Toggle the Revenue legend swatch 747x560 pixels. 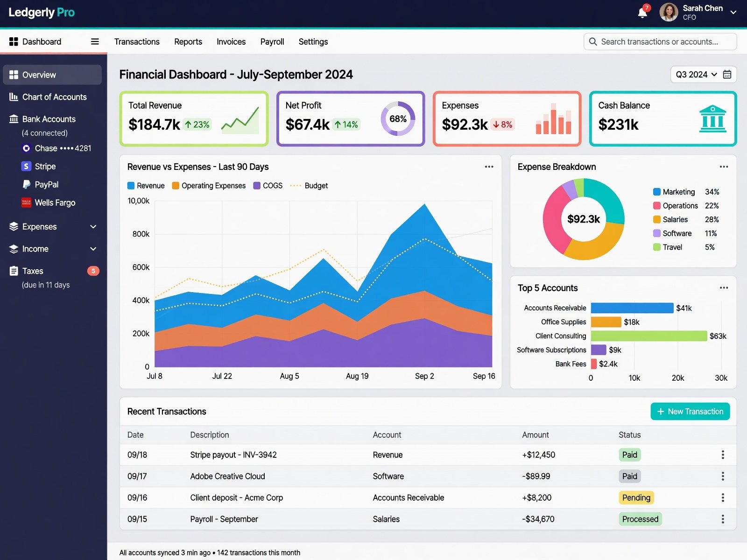pos(131,186)
